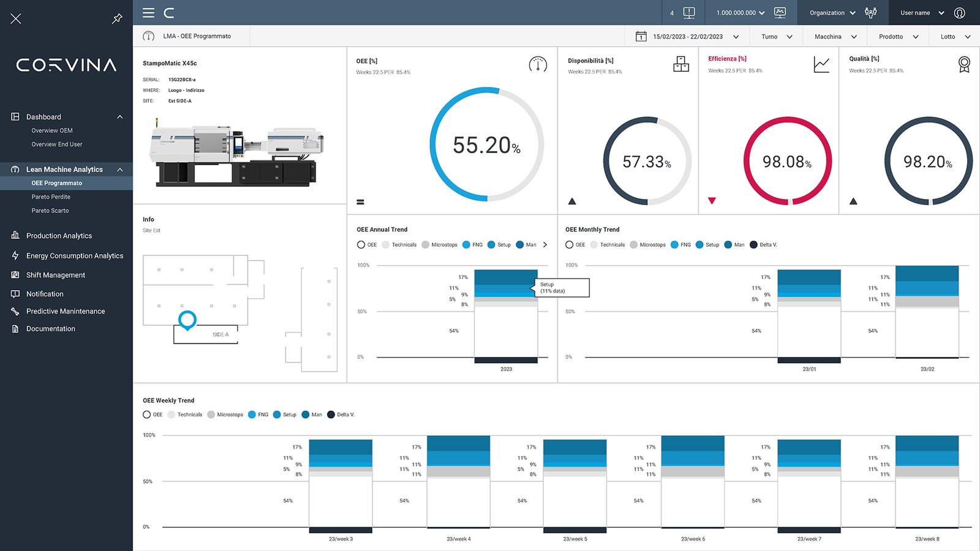Open the Overview OEM dashboard
980x551 pixels.
[x=52, y=130]
